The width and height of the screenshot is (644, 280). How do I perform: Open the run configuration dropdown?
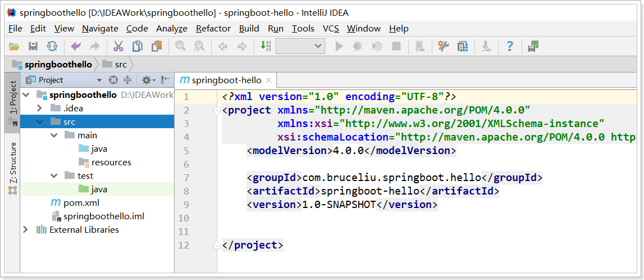pos(300,46)
